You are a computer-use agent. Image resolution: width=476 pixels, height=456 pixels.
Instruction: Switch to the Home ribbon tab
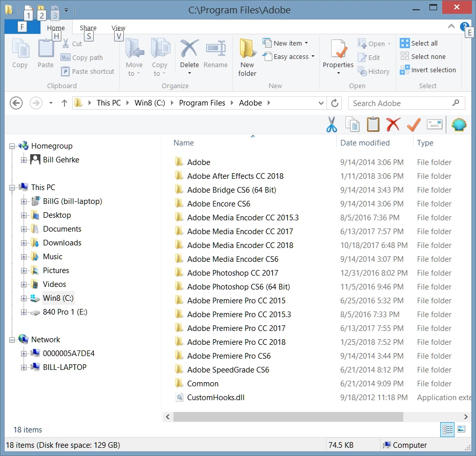tap(56, 28)
